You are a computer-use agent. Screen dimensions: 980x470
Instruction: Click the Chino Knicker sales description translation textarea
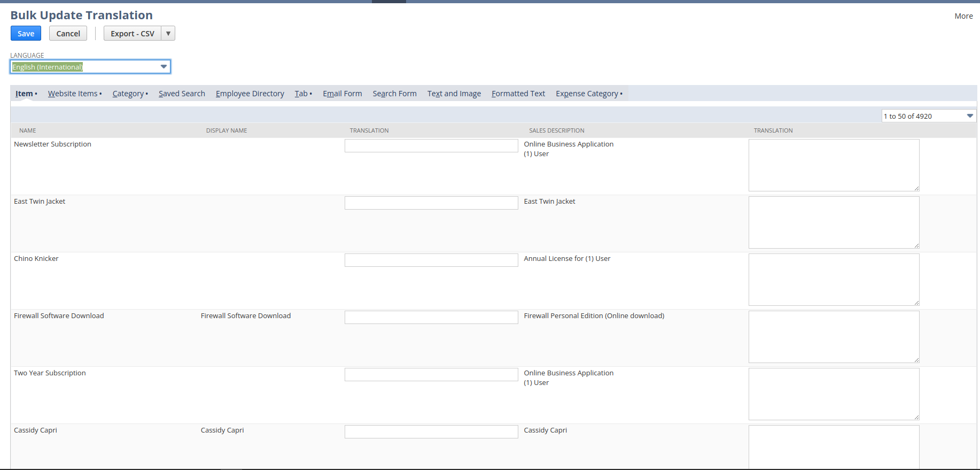pyautogui.click(x=833, y=279)
